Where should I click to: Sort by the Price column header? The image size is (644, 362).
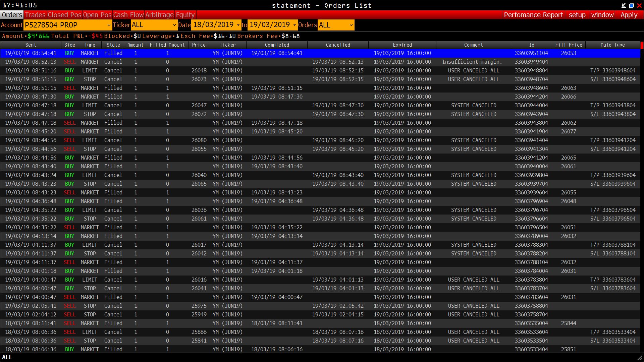pyautogui.click(x=199, y=45)
